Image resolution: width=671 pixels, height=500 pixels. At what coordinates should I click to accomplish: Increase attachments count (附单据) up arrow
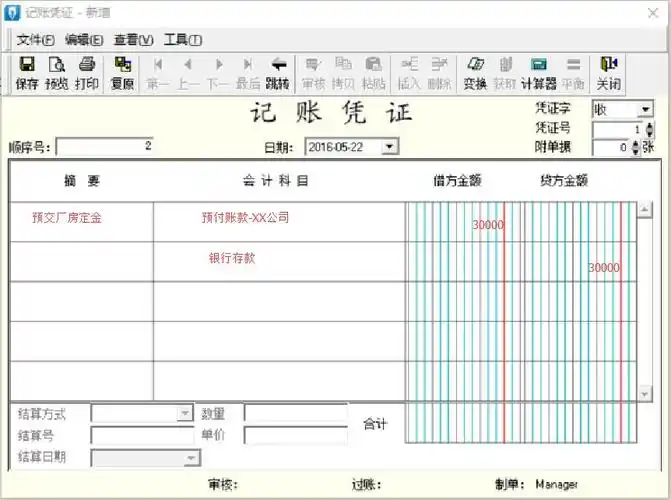point(636,144)
